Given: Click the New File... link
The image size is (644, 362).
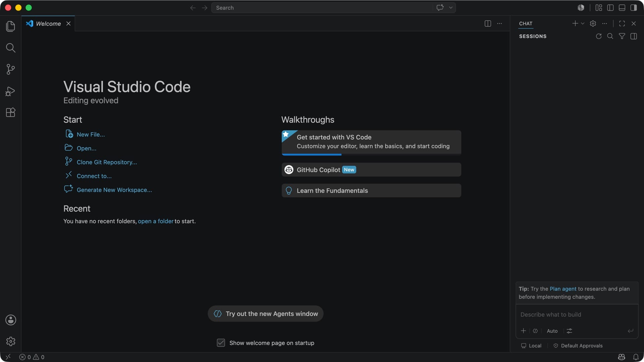Looking at the screenshot, I should [x=91, y=134].
